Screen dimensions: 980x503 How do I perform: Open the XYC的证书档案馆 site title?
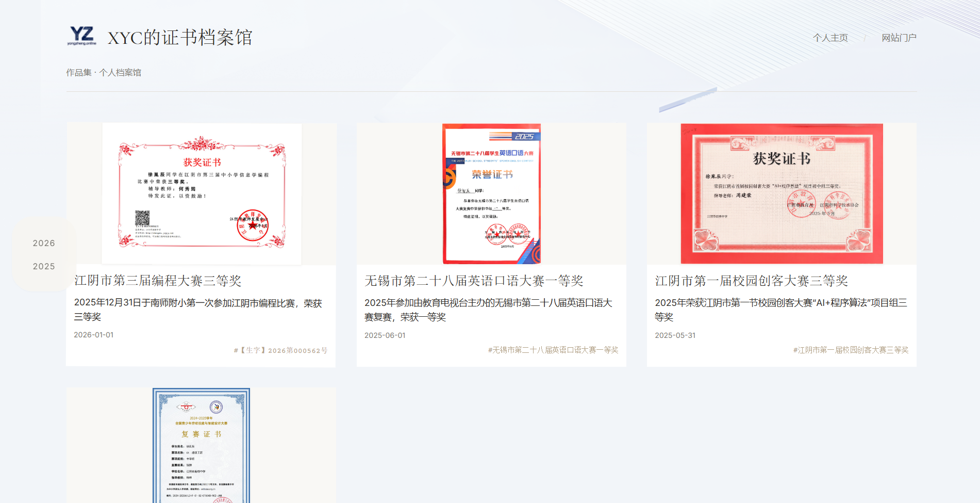point(180,38)
